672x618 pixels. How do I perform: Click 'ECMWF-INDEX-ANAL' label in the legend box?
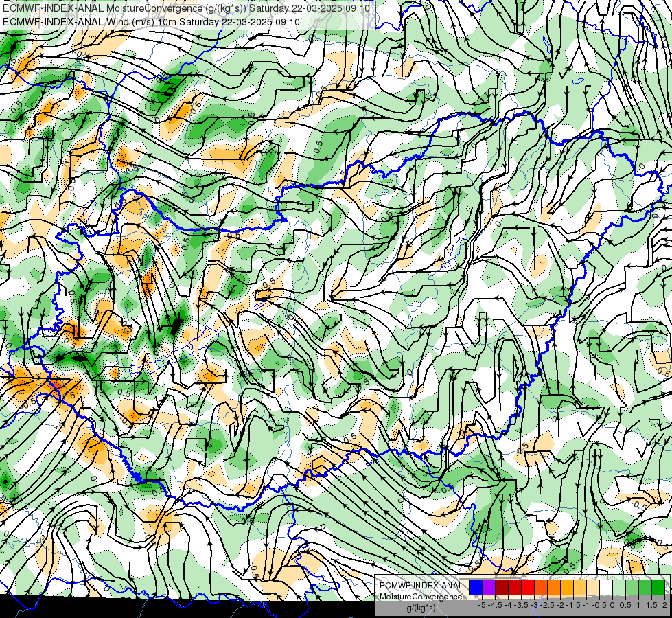(x=421, y=586)
